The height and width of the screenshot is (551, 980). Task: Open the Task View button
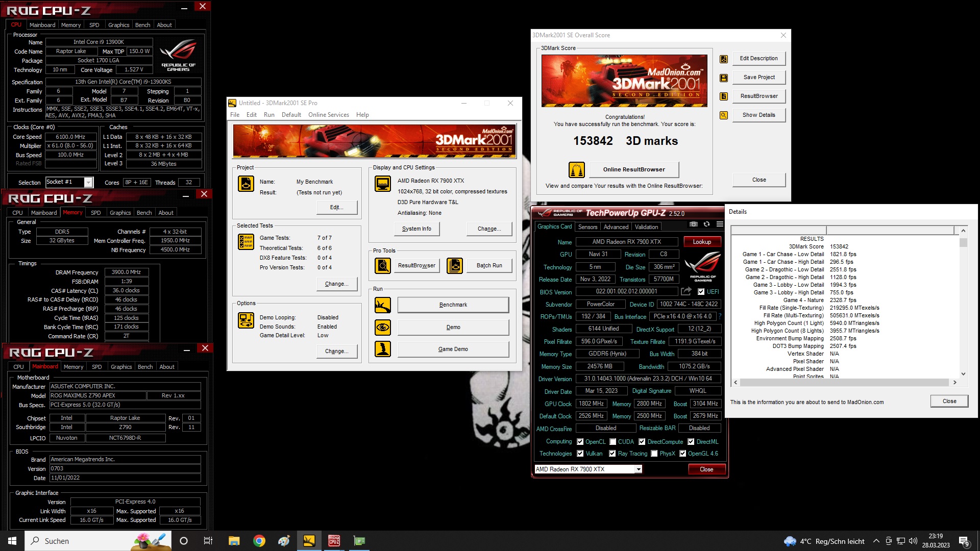click(208, 541)
